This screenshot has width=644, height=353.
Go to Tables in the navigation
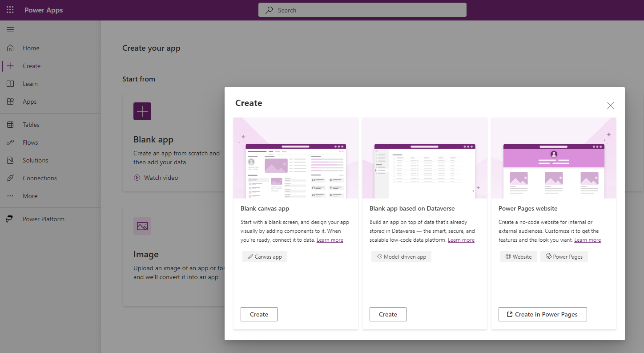click(50, 125)
